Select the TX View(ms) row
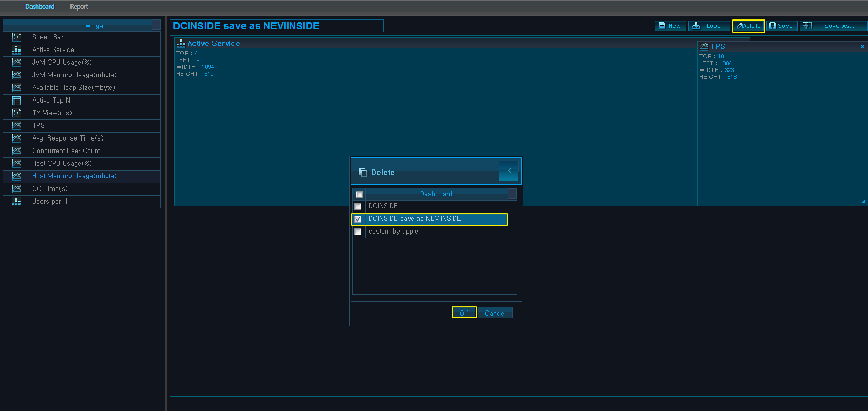Screen dimensions: 868x411 pyautogui.click(x=82, y=113)
